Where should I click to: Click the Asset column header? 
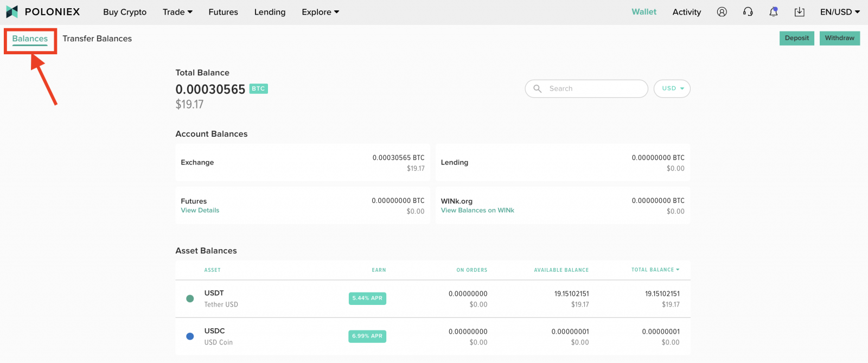pos(213,270)
